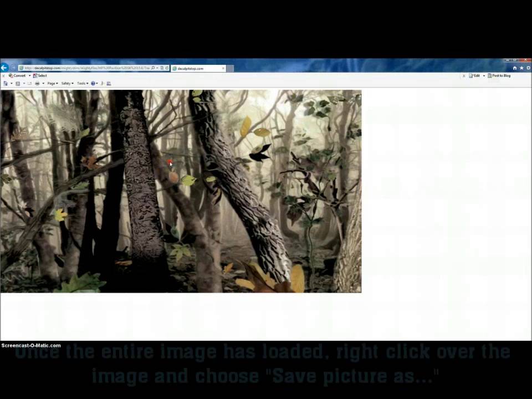Open the Home page icon
Viewport: 532px width, 399px height.
[x=515, y=68]
